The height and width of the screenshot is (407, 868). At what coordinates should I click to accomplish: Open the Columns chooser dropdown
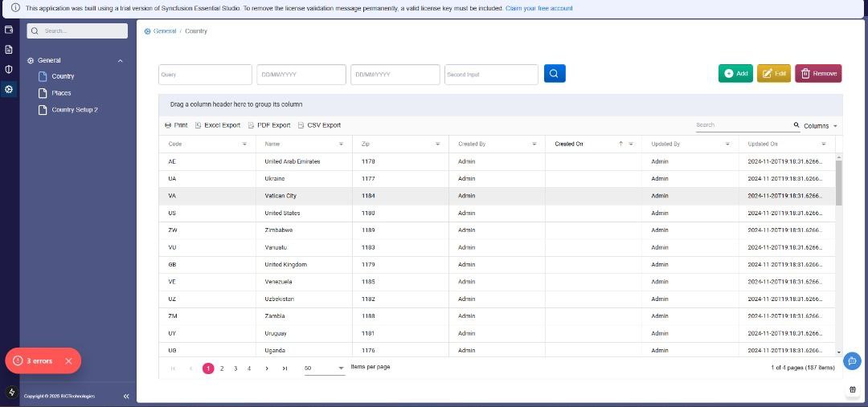[x=816, y=126]
